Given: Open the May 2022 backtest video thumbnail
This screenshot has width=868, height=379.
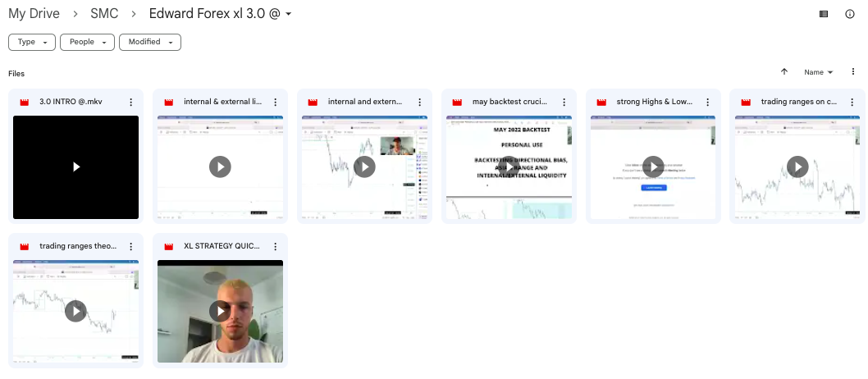Looking at the screenshot, I should coord(509,167).
